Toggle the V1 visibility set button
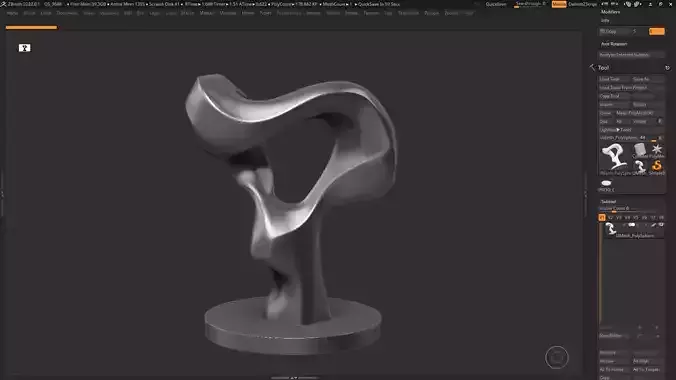Image resolution: width=676 pixels, height=380 pixels. 602,218
